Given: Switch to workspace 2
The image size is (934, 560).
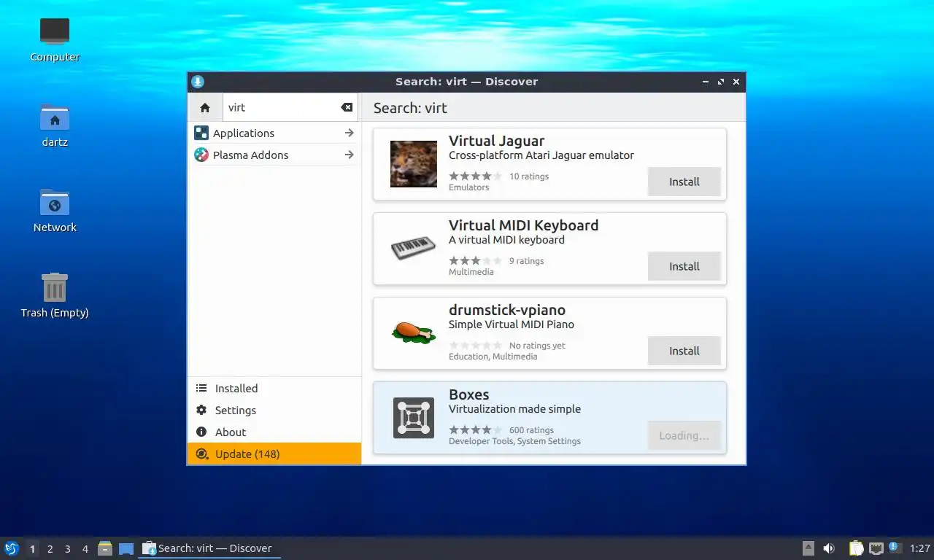Looking at the screenshot, I should click(x=50, y=548).
